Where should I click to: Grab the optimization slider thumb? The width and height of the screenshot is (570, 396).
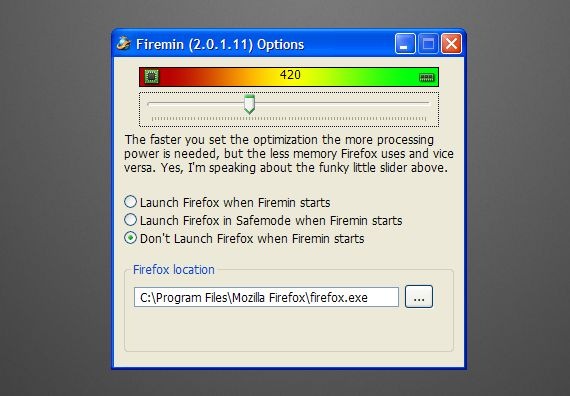[249, 104]
